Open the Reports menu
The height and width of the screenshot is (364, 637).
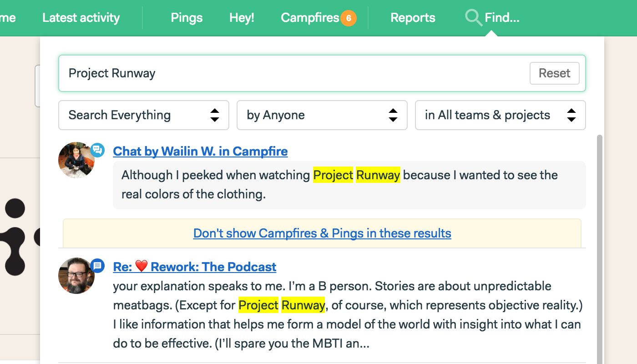click(413, 18)
